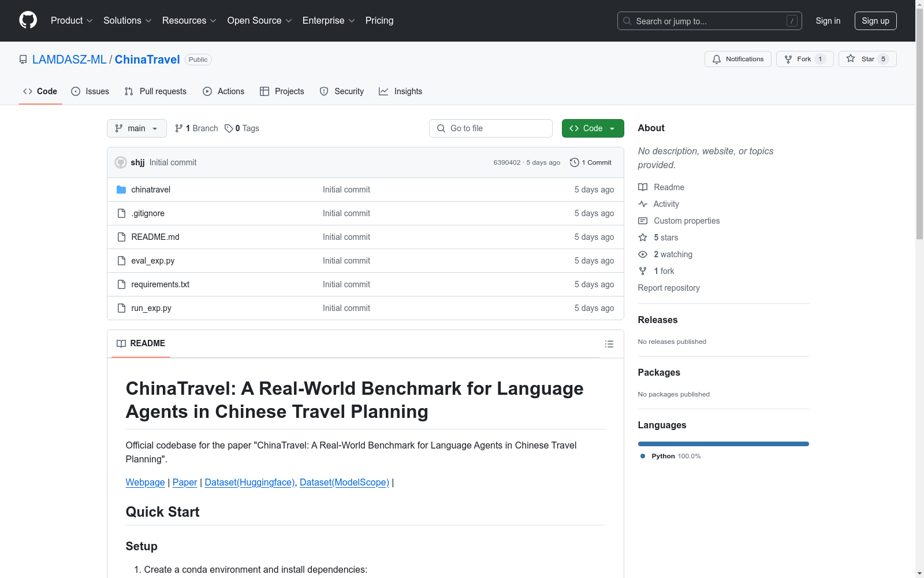This screenshot has height=578, width=924.
Task: Open the Paper link in README
Action: pos(185,482)
